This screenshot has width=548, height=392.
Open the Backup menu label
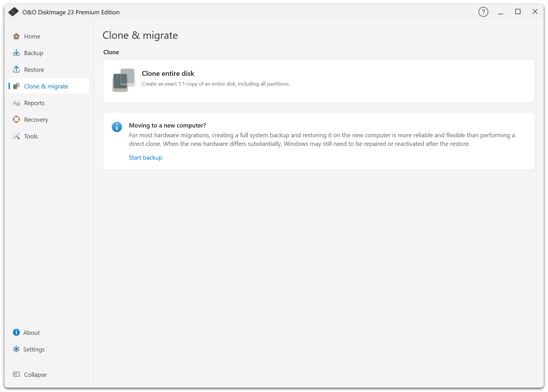(34, 53)
